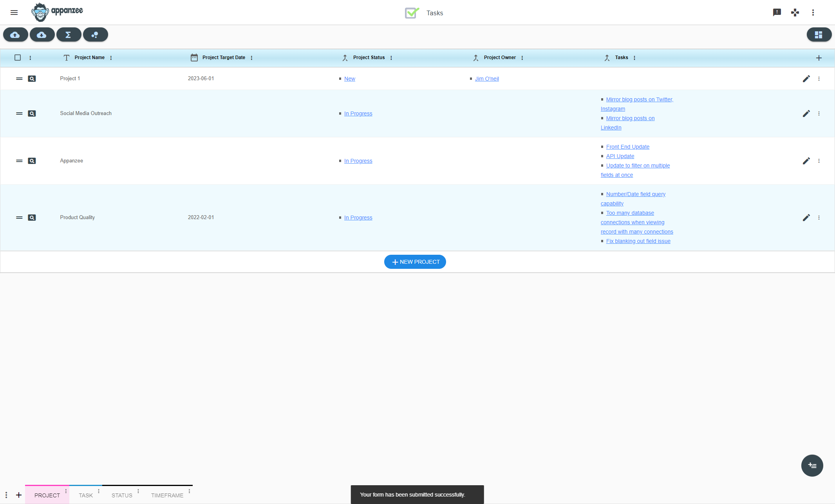Open Tasks column options menu

(634, 58)
